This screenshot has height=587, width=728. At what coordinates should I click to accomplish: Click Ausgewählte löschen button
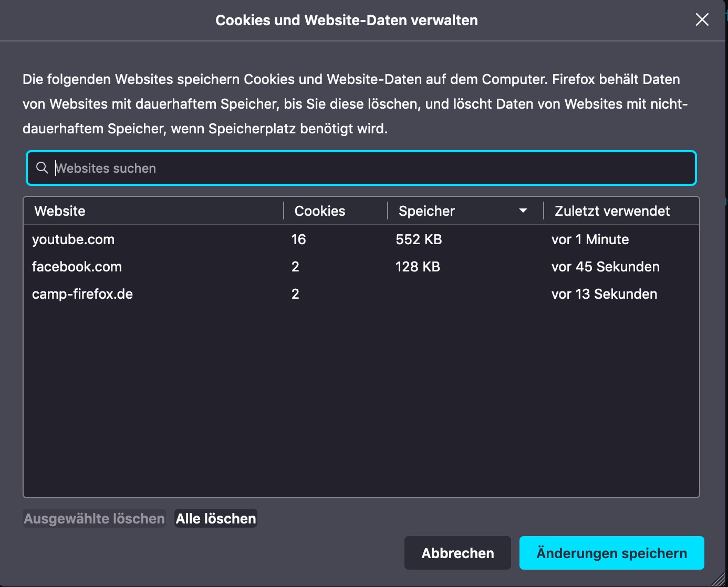click(95, 519)
